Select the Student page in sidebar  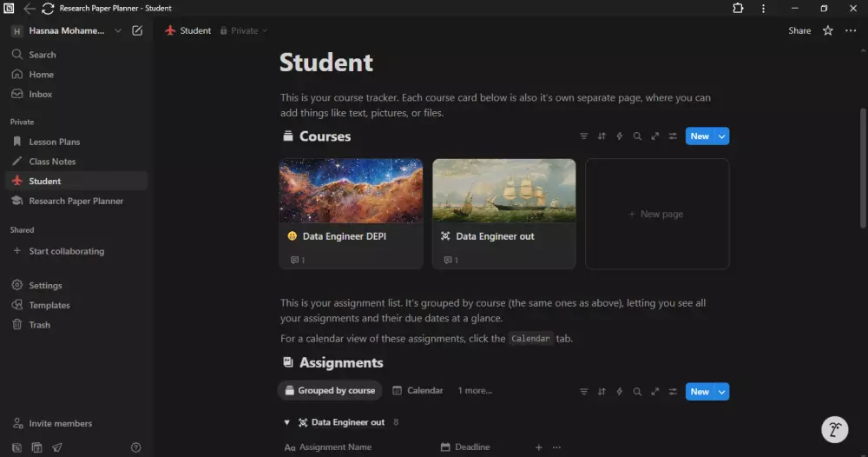tap(76, 181)
